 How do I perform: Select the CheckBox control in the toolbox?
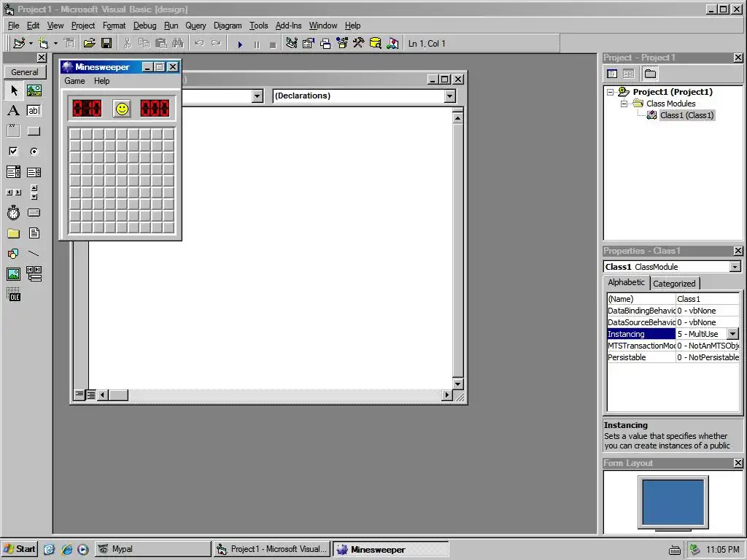[x=14, y=152]
